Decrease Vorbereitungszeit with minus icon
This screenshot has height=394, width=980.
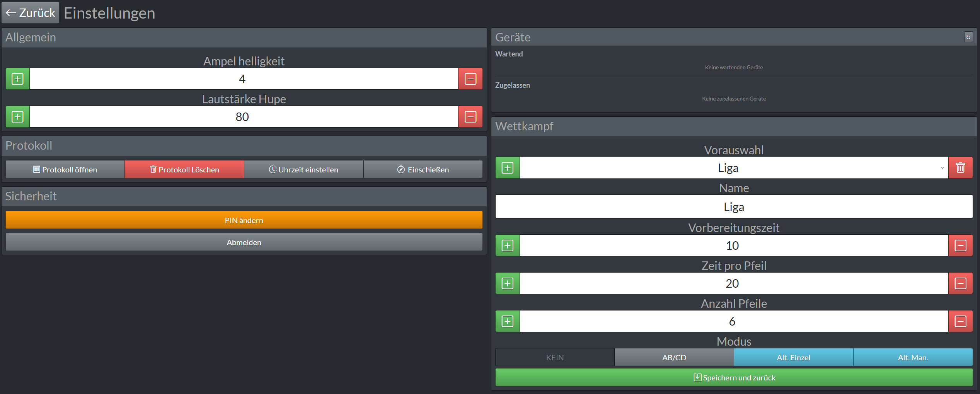[x=960, y=246]
